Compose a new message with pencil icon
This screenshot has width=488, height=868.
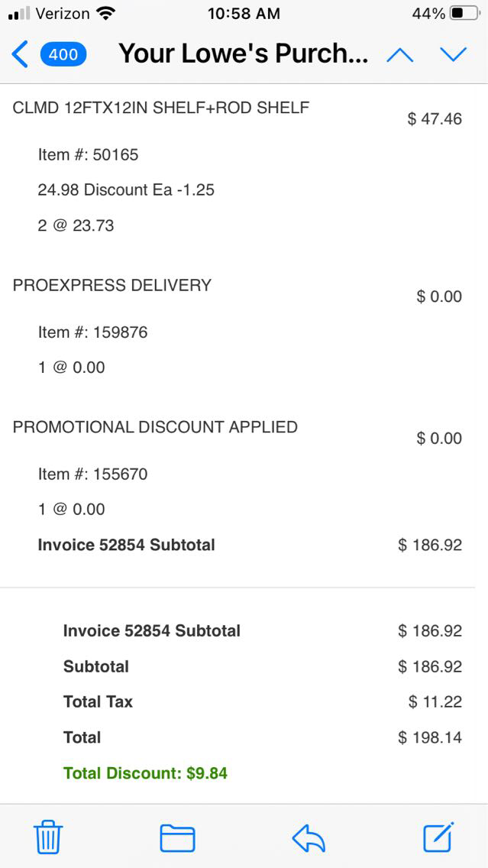coord(439,837)
